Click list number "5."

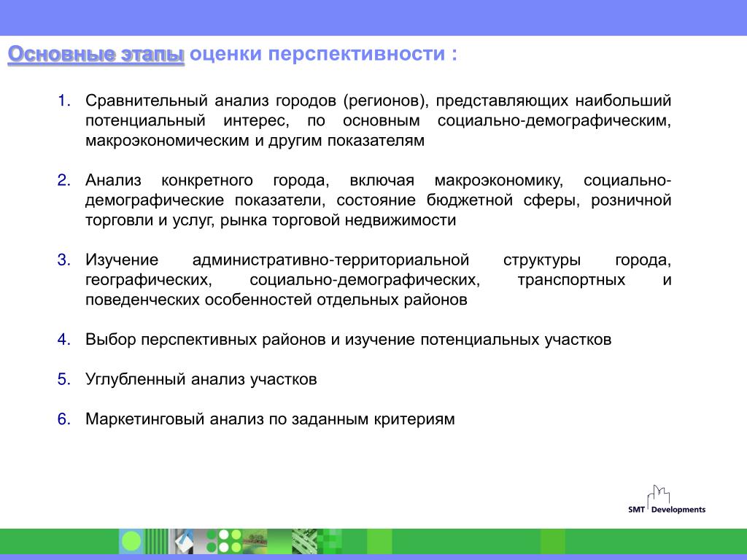point(64,379)
